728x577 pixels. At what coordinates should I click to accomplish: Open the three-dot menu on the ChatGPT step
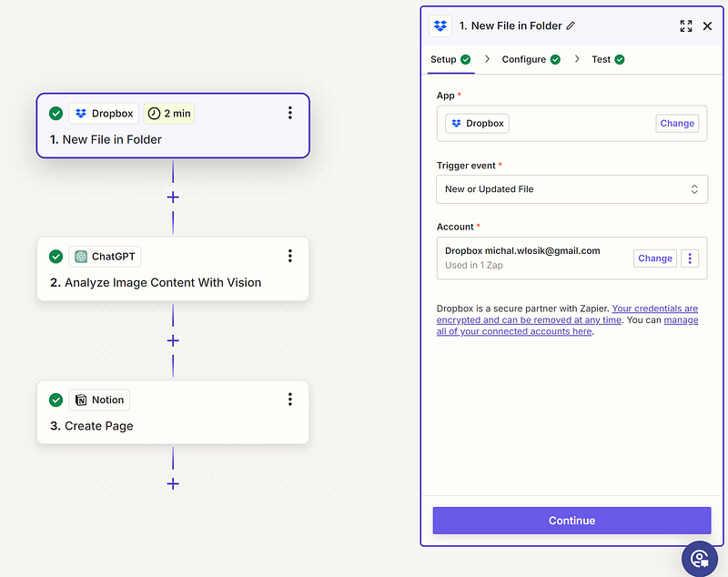290,256
